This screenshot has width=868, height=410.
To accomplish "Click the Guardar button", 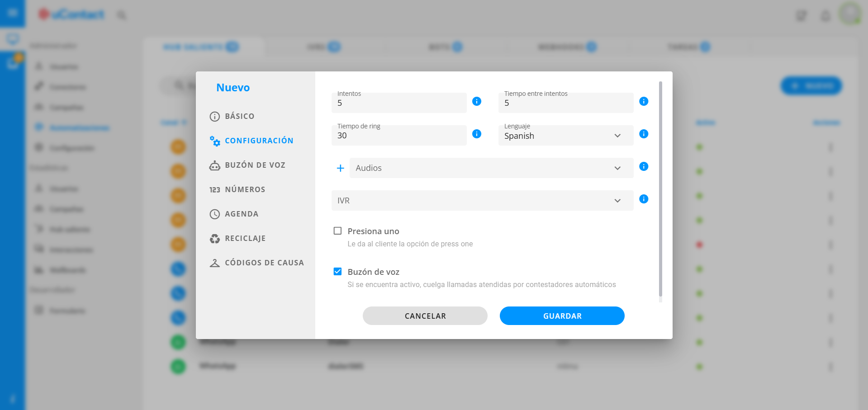I will [x=562, y=316].
